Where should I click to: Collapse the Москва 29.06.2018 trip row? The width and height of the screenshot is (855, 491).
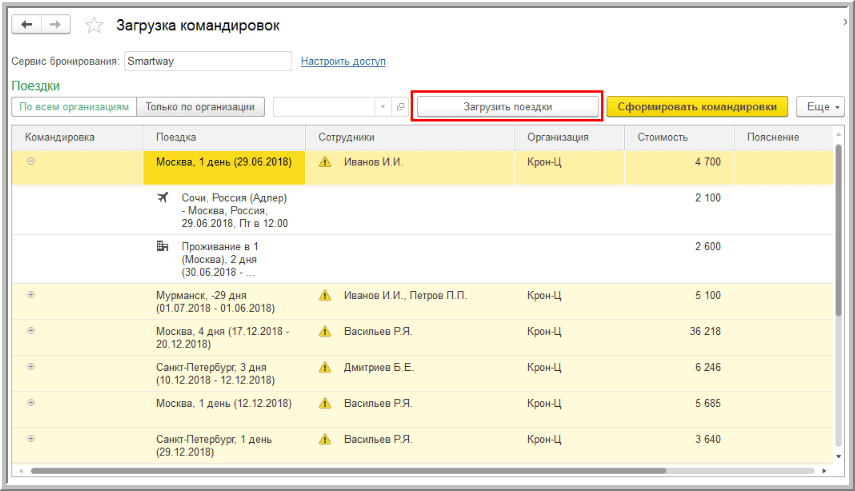point(31,161)
